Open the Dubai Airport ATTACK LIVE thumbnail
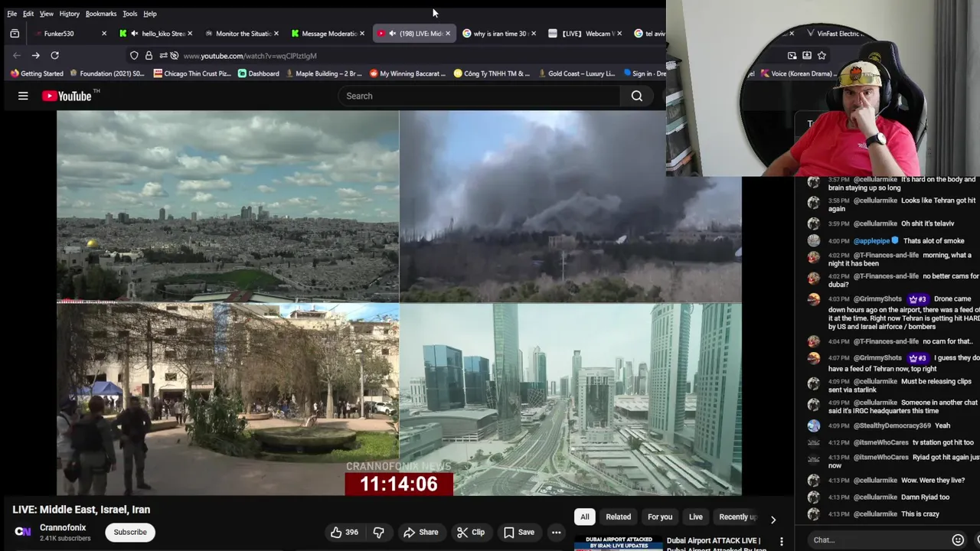The height and width of the screenshot is (551, 980). (x=618, y=543)
